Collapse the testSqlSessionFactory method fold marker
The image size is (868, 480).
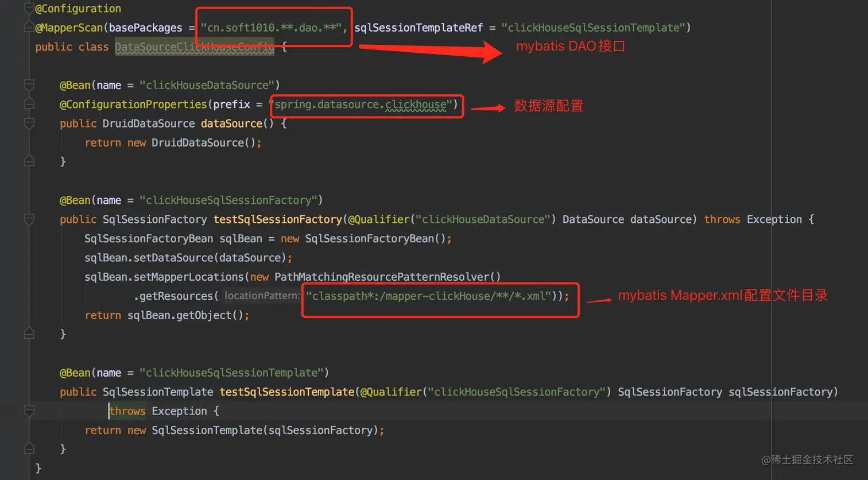pyautogui.click(x=29, y=219)
